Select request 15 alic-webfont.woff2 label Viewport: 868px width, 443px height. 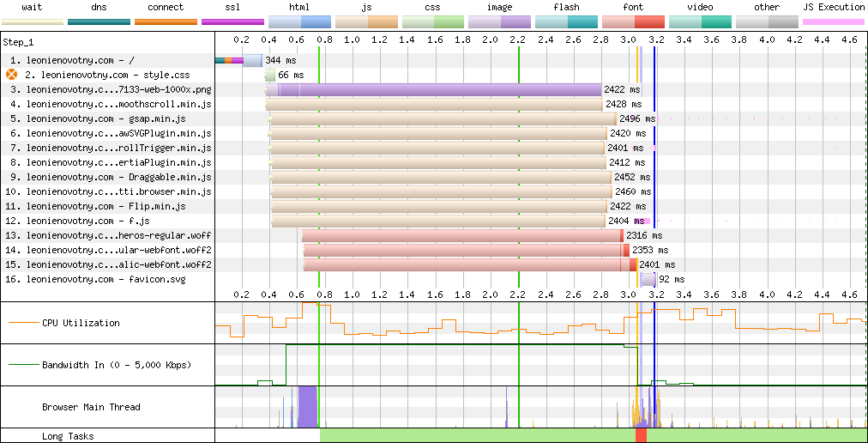tap(108, 265)
